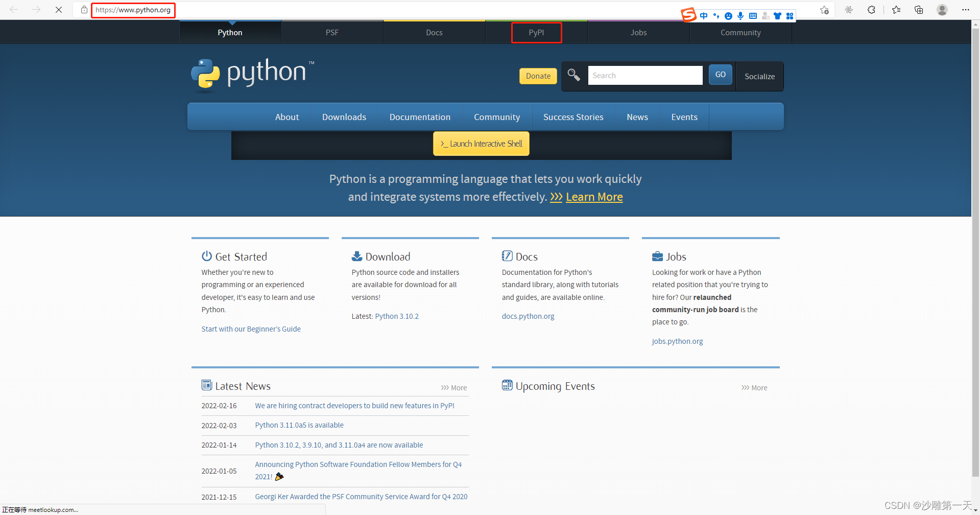Click the browser back arrow
The width and height of the screenshot is (980, 515).
14,10
